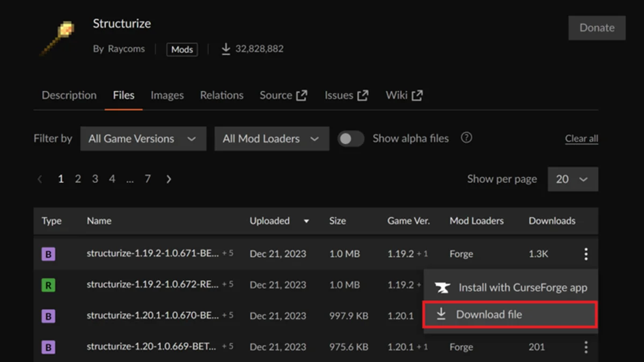
Task: Open the Show per page 20 dropdown
Action: (573, 179)
